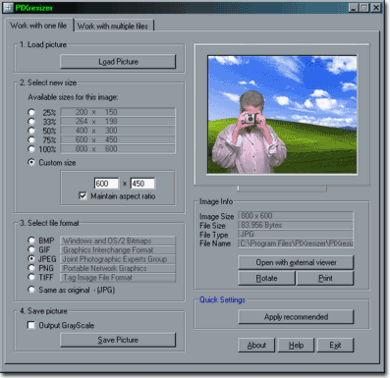Select the 25% size radio button
This screenshot has width=390, height=378.
(31, 112)
